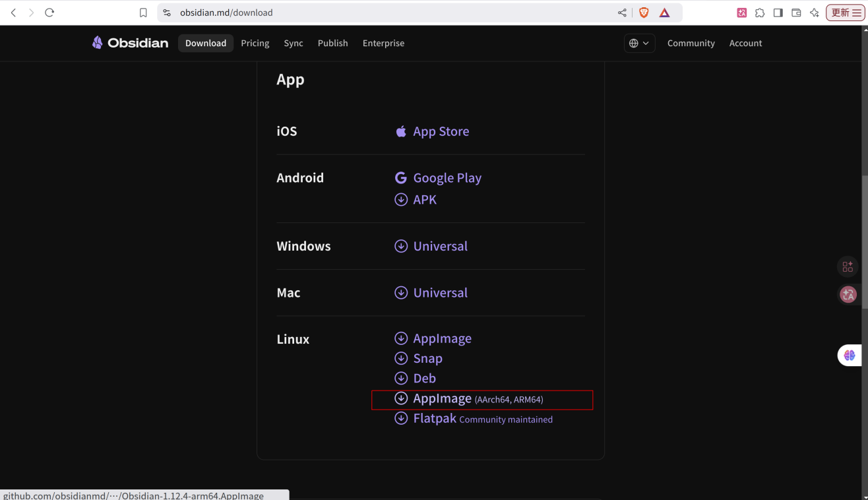Click the Apple logo icon next to App Store

(x=400, y=131)
